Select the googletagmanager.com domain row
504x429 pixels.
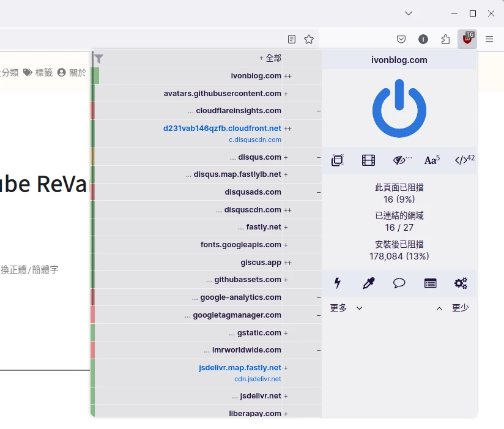click(x=237, y=315)
